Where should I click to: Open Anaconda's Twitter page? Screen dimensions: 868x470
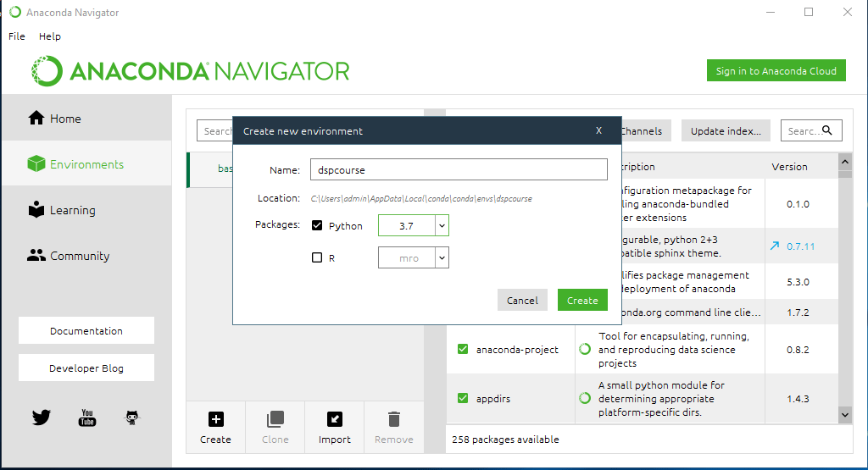42,417
